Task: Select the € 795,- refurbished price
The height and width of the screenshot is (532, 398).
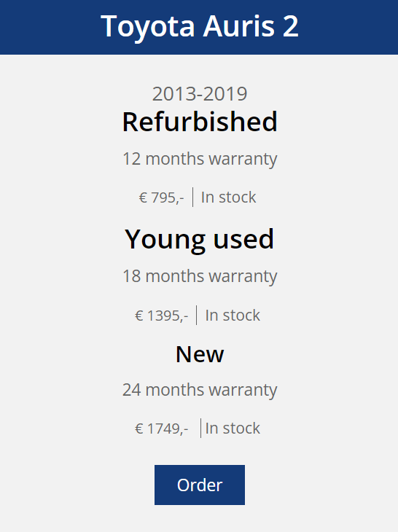Action: pyautogui.click(x=162, y=197)
